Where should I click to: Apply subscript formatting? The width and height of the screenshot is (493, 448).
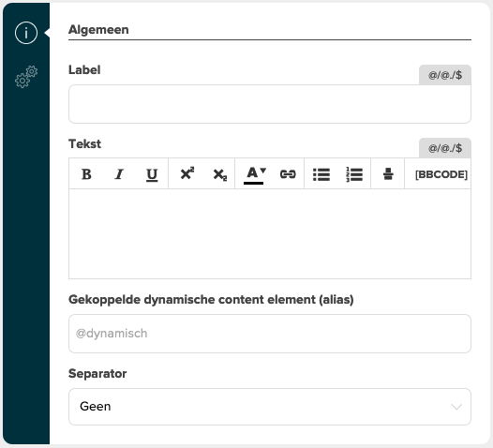point(219,174)
